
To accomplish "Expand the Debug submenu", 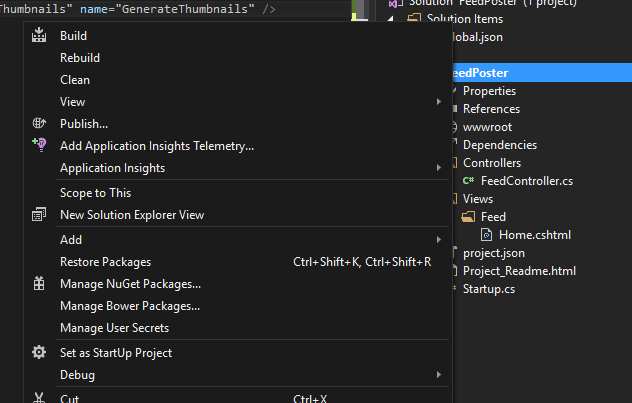I will tap(438, 375).
